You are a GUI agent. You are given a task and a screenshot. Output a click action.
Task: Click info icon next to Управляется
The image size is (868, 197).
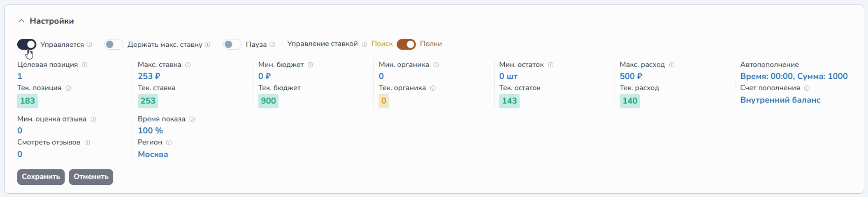click(89, 44)
